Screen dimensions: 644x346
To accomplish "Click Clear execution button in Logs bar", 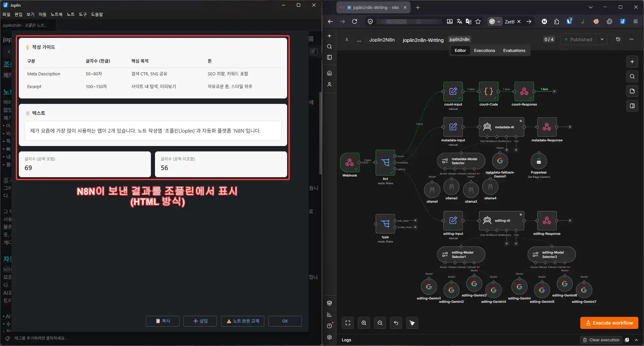I will point(601,340).
